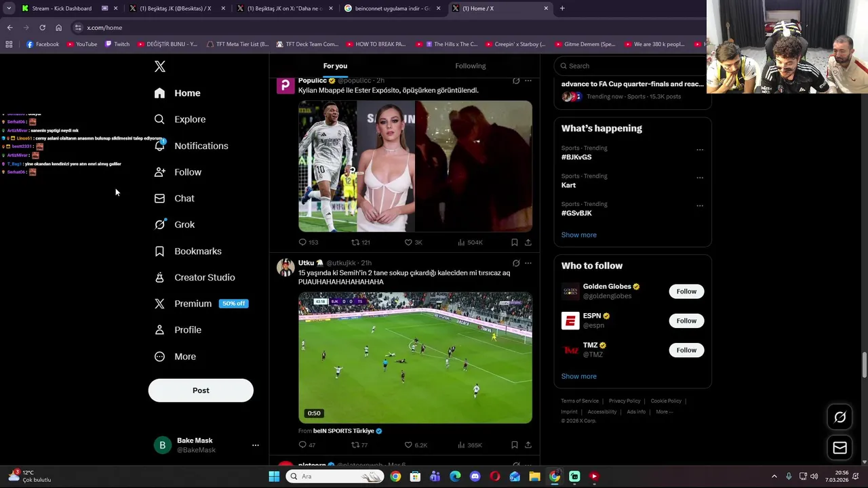This screenshot has width=868, height=488.
Task: Open Premium with the 50% off badge
Action: (x=201, y=304)
